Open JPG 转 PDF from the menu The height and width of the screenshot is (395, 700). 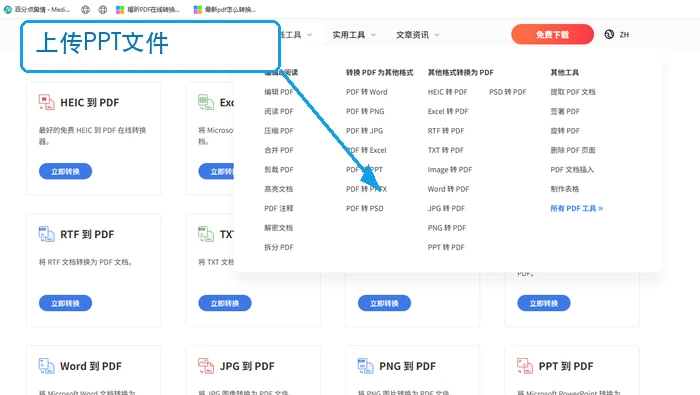click(446, 208)
